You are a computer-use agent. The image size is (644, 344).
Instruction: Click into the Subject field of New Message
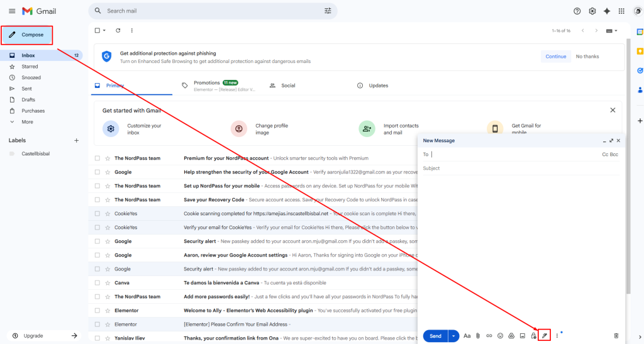516,169
